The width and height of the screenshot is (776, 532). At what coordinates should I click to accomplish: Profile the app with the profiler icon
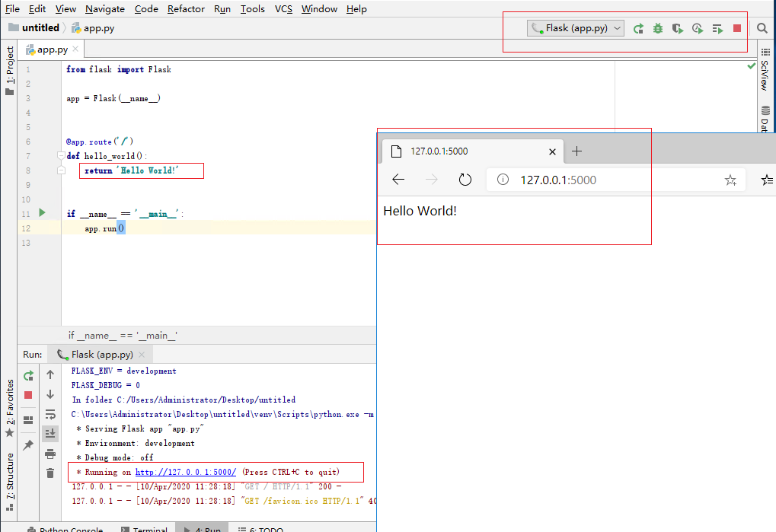(697, 28)
